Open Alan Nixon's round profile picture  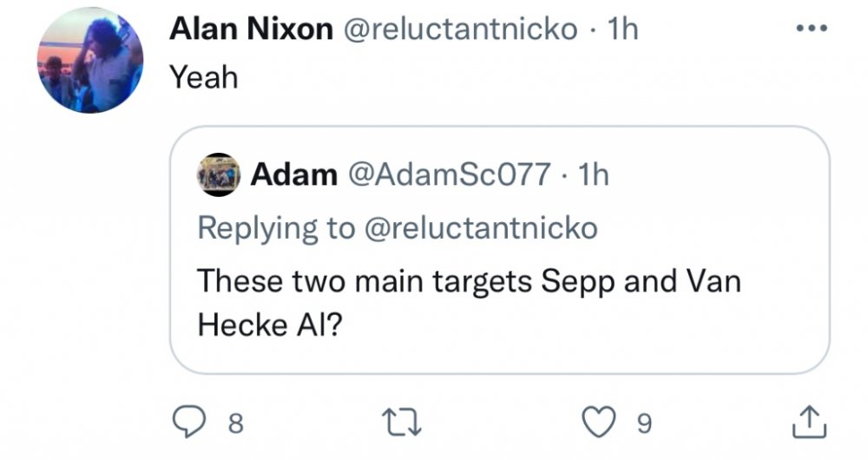coord(91,61)
